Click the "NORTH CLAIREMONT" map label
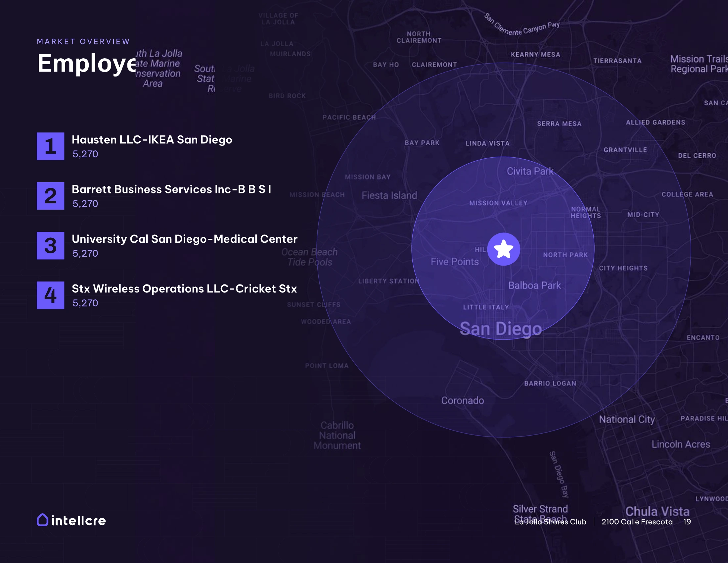 pyautogui.click(x=419, y=37)
